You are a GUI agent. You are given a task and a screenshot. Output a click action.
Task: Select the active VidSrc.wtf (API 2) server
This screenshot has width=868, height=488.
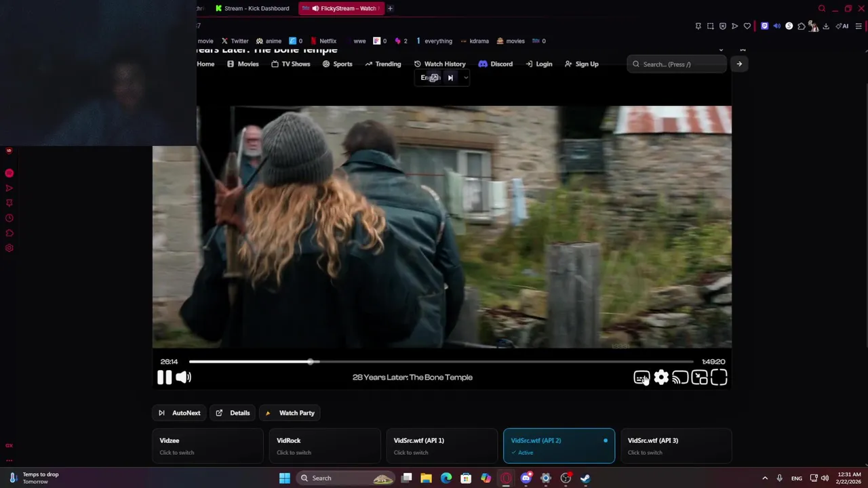tap(559, 446)
